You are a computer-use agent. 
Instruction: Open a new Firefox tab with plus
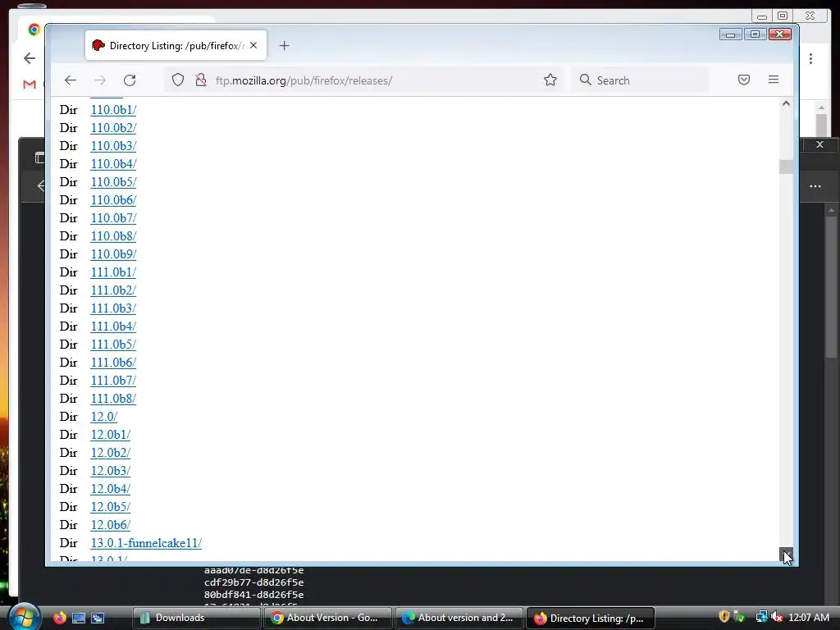pos(284,46)
